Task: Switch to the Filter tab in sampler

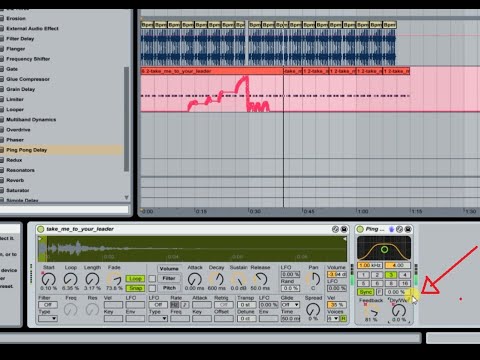Action: tap(169, 278)
